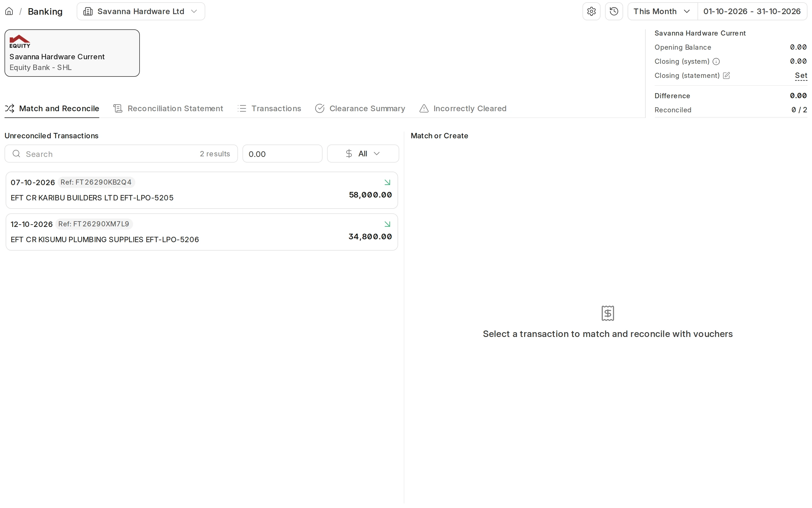Select Savanna Hardware Current account card
The width and height of the screenshot is (812, 508).
[x=72, y=53]
